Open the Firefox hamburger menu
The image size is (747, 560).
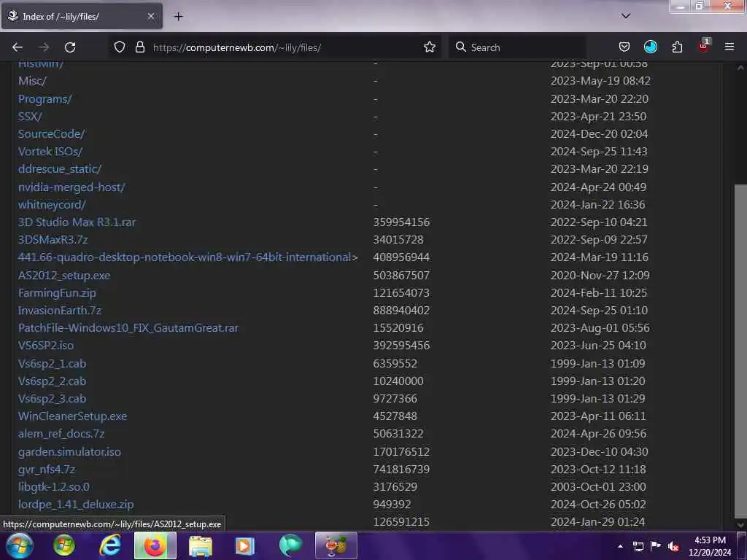pos(729,47)
